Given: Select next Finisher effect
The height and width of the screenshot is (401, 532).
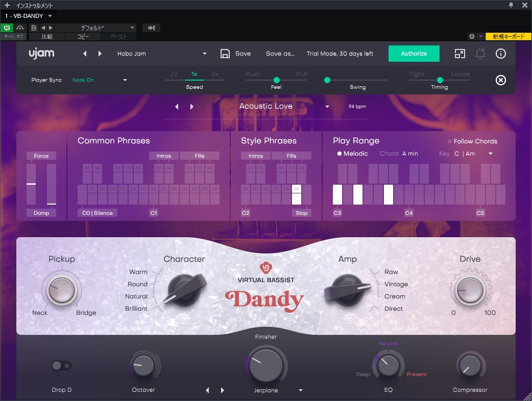Looking at the screenshot, I should pos(222,390).
